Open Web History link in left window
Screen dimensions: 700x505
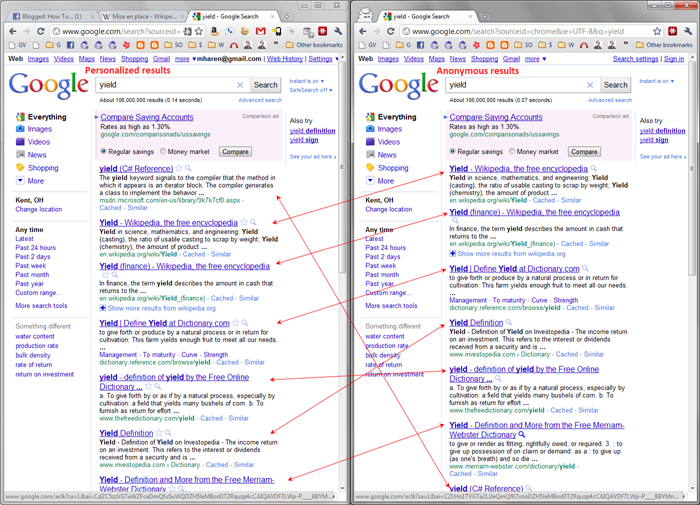click(x=285, y=59)
